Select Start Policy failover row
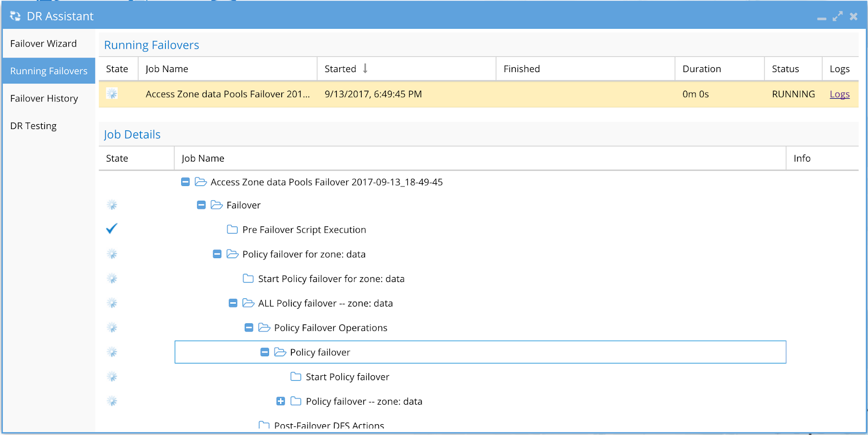The image size is (868, 435). (478, 376)
